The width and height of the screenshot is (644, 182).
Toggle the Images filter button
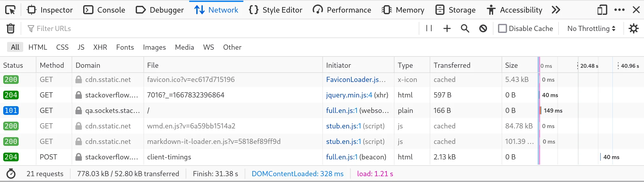pos(154,47)
